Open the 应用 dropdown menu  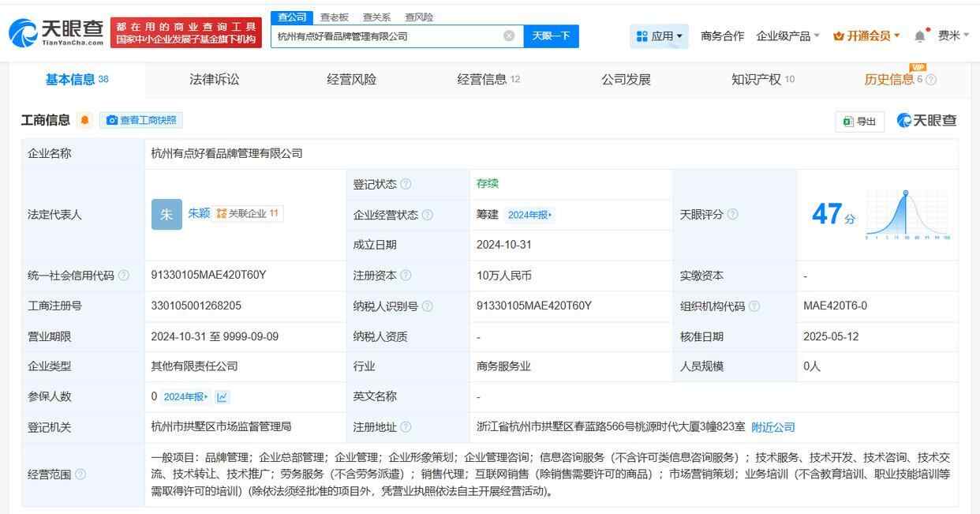[660, 36]
